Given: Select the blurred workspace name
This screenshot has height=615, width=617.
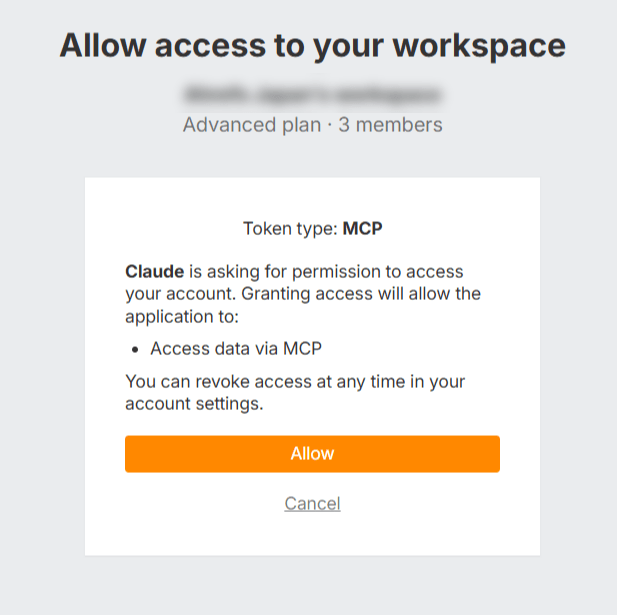Looking at the screenshot, I should (x=312, y=95).
